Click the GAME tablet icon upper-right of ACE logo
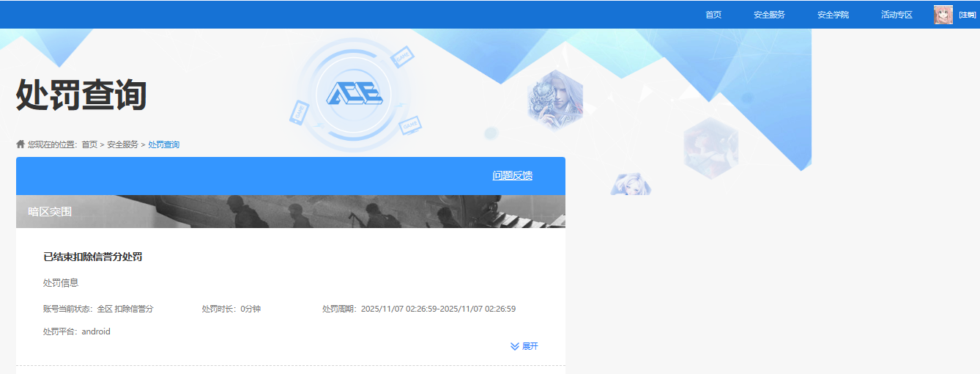This screenshot has height=374, width=980. coord(402,57)
